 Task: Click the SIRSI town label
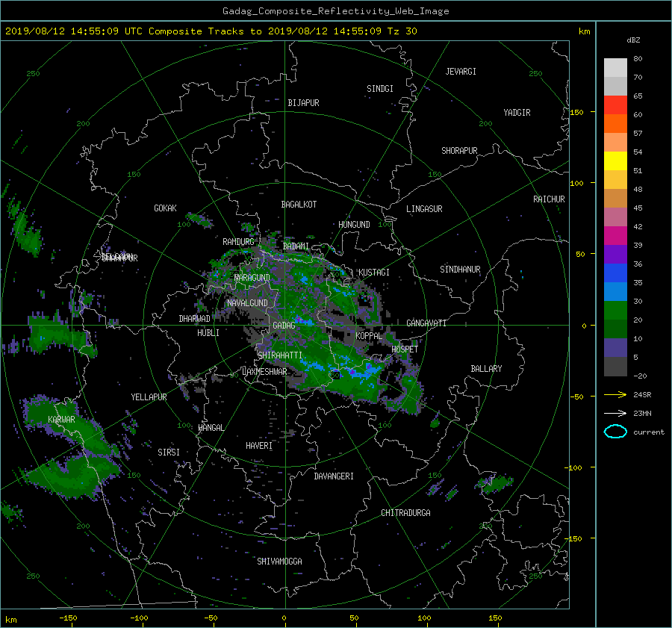[x=169, y=453]
